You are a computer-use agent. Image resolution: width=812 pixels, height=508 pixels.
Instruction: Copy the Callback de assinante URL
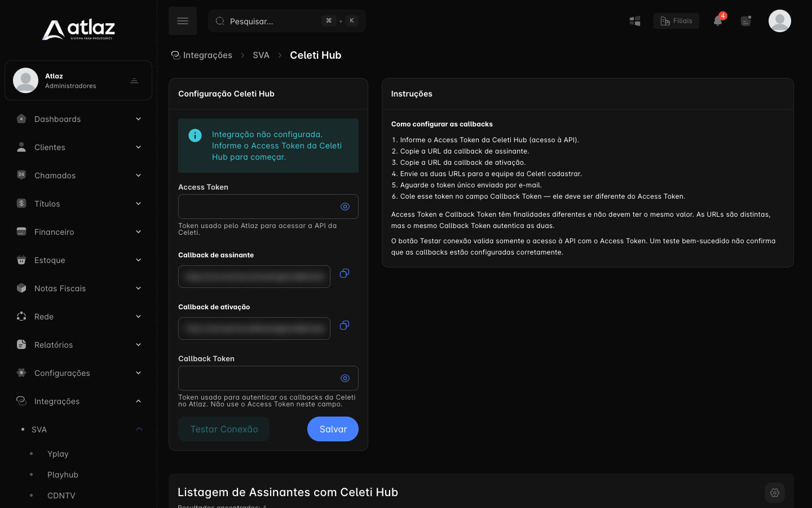click(x=345, y=273)
